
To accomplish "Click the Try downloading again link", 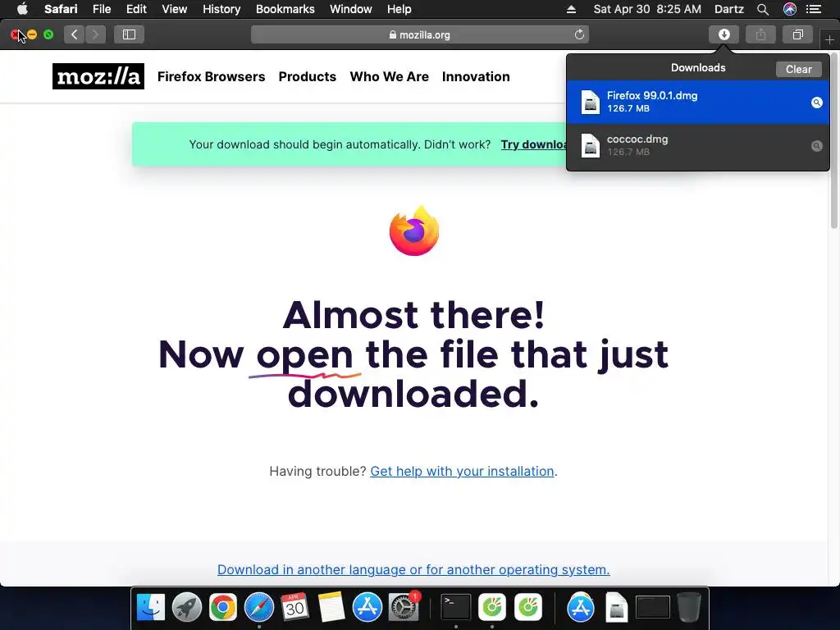I will pos(533,144).
